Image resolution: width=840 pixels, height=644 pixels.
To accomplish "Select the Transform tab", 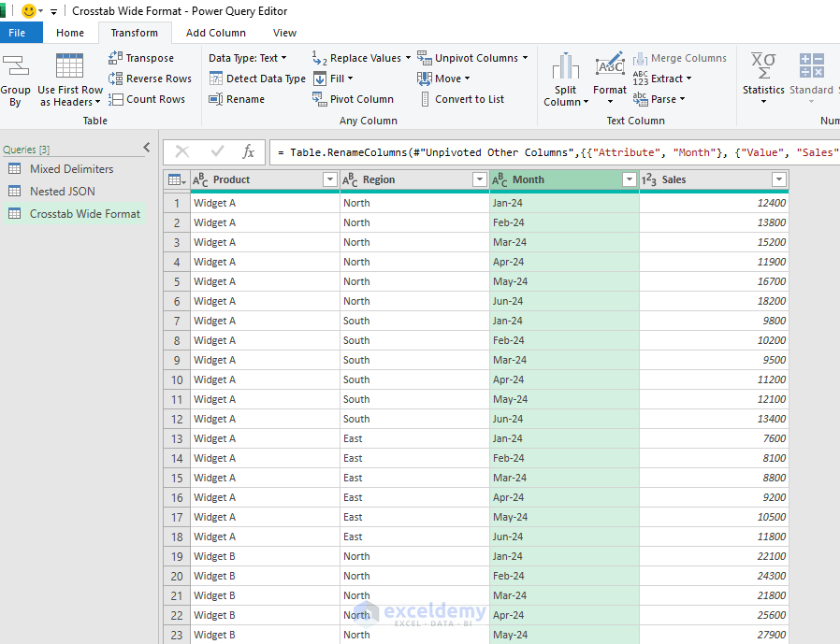I will tap(135, 33).
